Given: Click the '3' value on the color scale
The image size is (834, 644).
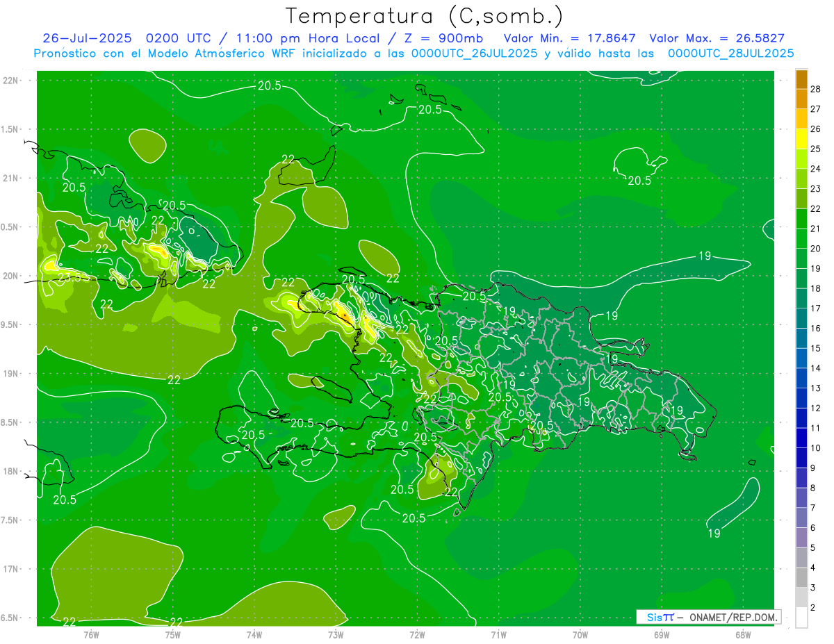Looking at the screenshot, I should 813,588.
